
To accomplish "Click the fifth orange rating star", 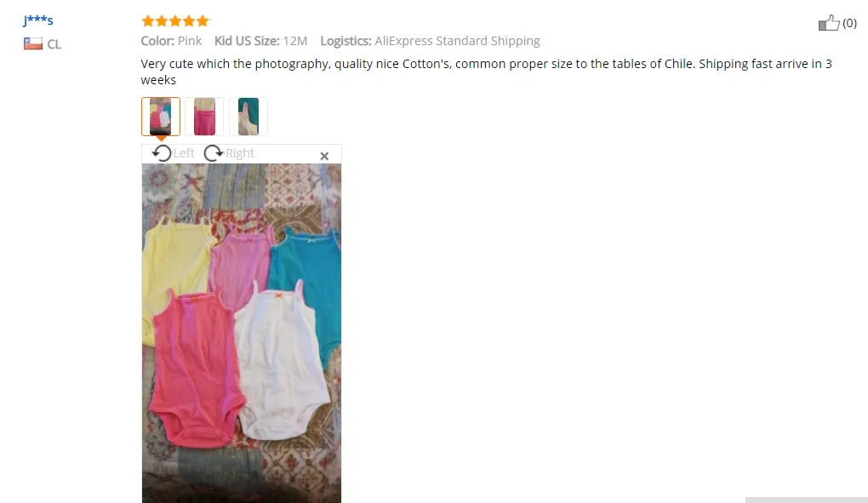I will point(203,21).
